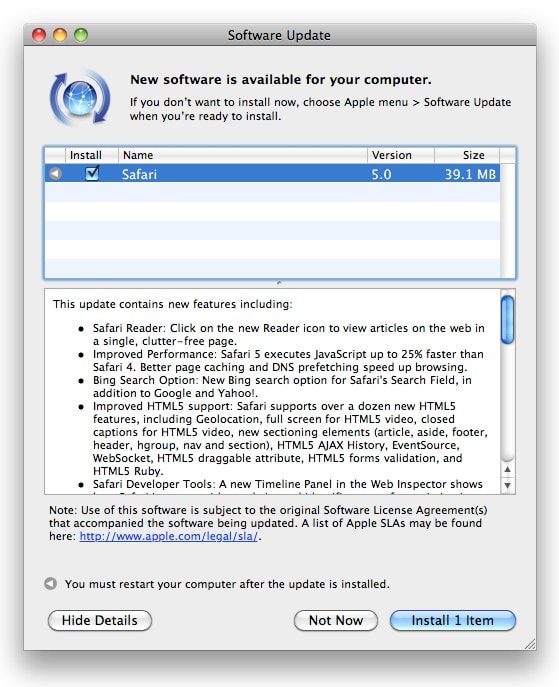Click the split-pane divider handle dot
Screen dimensions: 559x687
pos(279,283)
